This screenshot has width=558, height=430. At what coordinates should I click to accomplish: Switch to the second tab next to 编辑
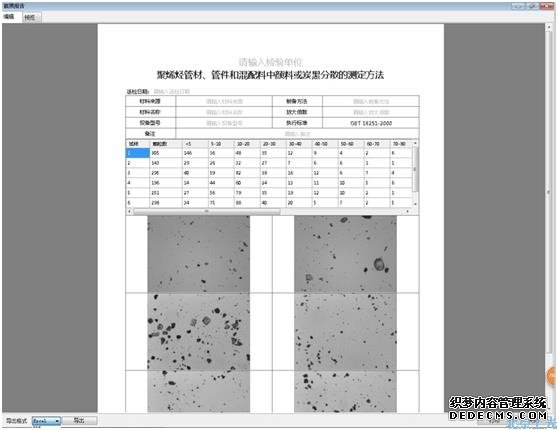31,17
